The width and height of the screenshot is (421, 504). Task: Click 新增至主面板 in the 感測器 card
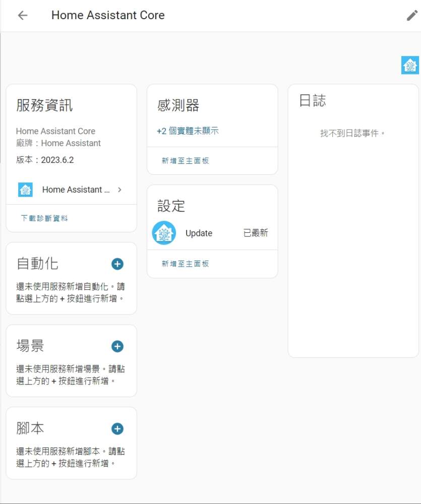click(185, 161)
